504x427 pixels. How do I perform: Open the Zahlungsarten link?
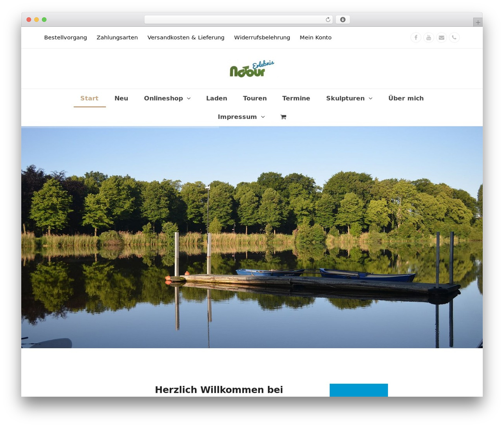coord(117,37)
